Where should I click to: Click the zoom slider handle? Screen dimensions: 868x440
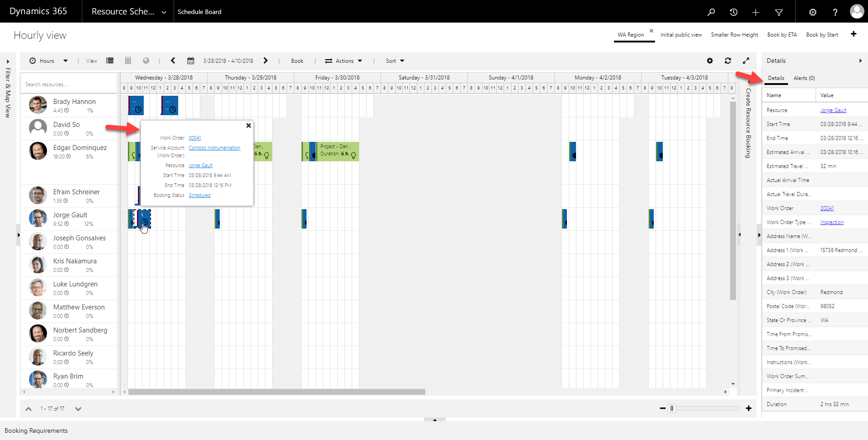672,408
